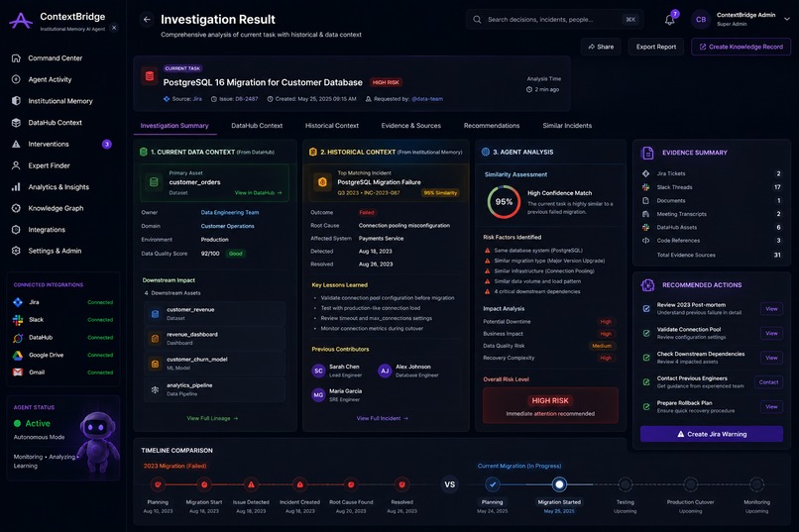Click the 95% similarity gauge
This screenshot has height=532, width=799.
pos(504,202)
